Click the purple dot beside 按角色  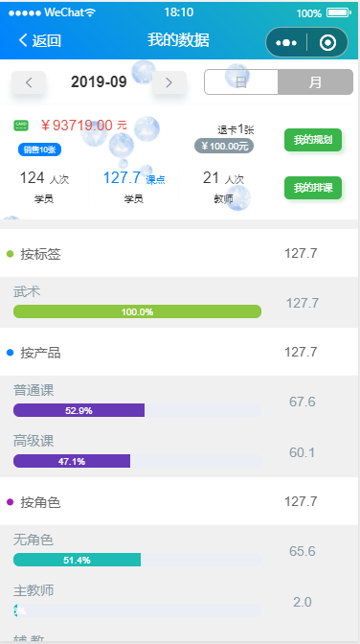pyautogui.click(x=11, y=502)
